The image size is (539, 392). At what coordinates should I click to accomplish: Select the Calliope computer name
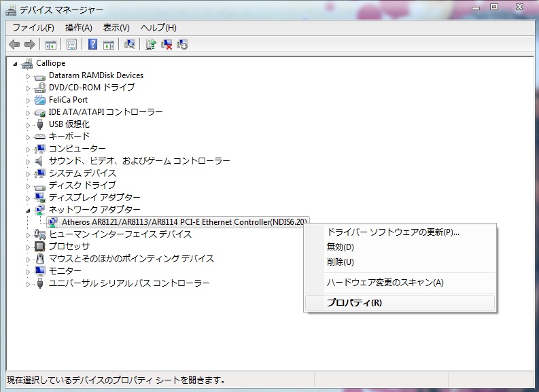pos(50,63)
